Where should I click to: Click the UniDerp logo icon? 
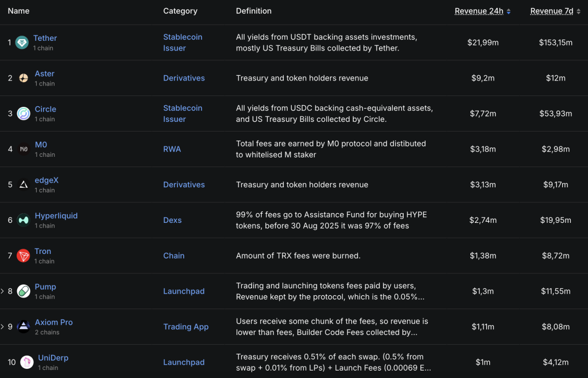point(26,362)
